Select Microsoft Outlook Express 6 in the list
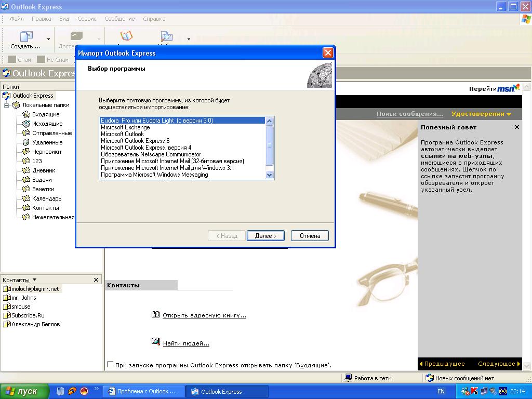 [x=135, y=141]
